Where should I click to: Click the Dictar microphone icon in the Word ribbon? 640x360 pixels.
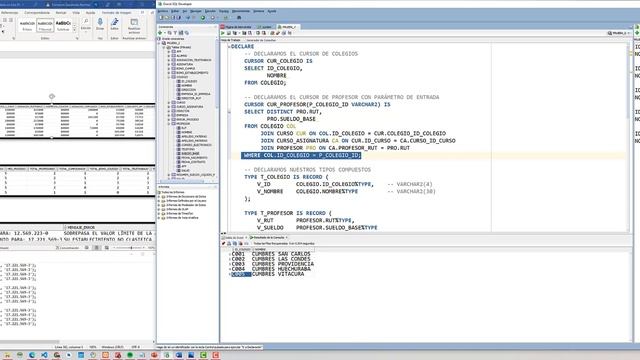[100, 23]
